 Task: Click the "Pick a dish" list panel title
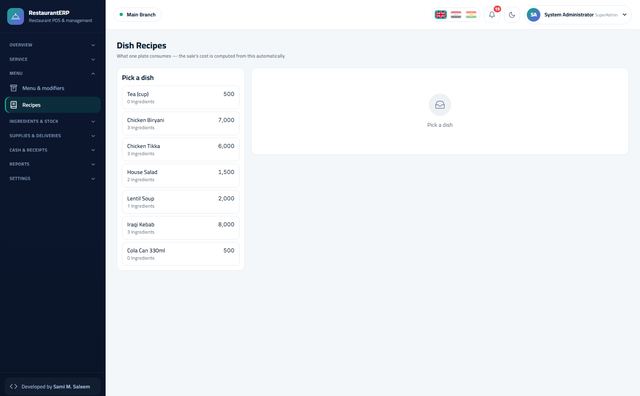pos(138,78)
